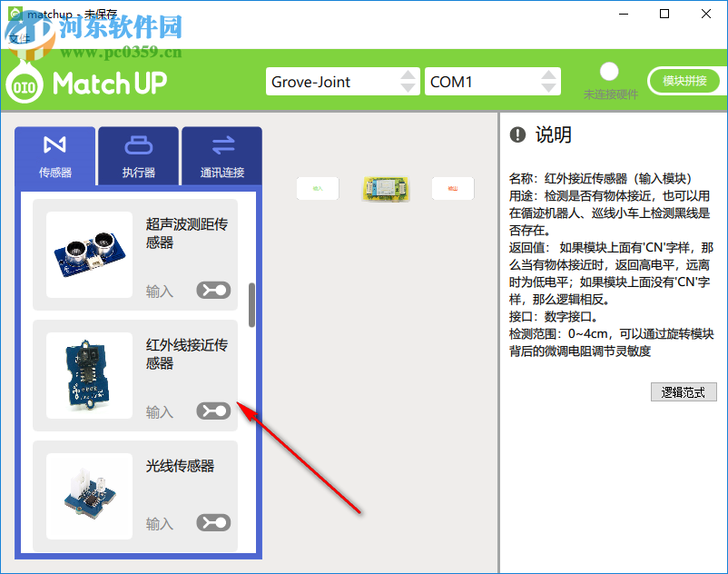This screenshot has height=574, width=728.
Task: Click the 逻辑范式 button
Action: [684, 391]
